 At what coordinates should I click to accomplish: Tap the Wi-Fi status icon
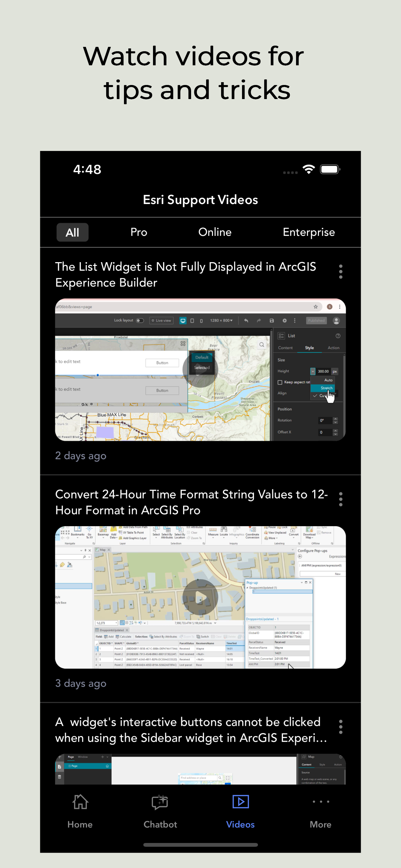(309, 169)
